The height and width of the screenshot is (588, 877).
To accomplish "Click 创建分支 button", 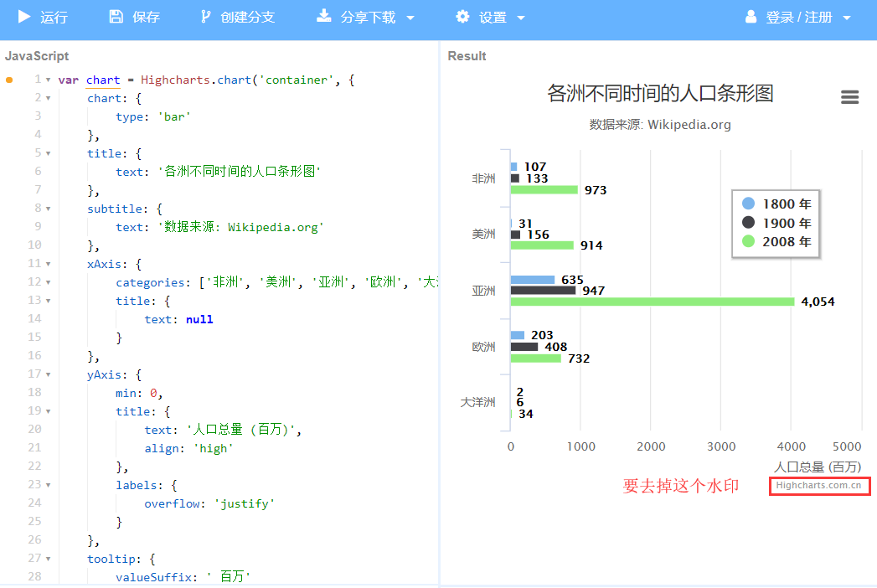I will tap(238, 18).
